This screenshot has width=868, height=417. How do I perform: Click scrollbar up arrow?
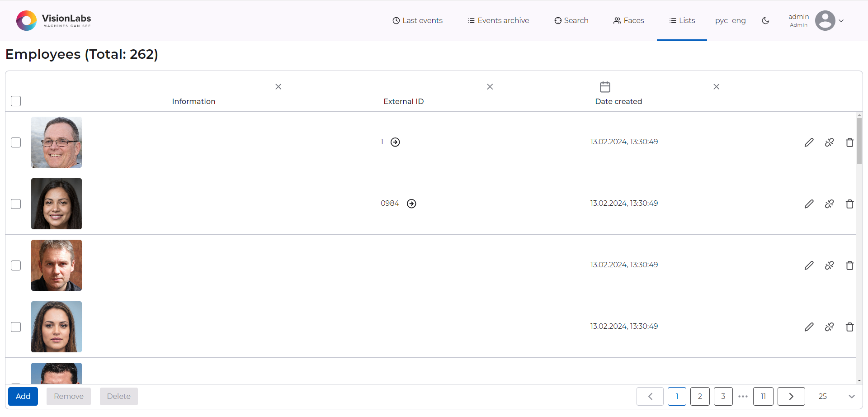tap(859, 115)
